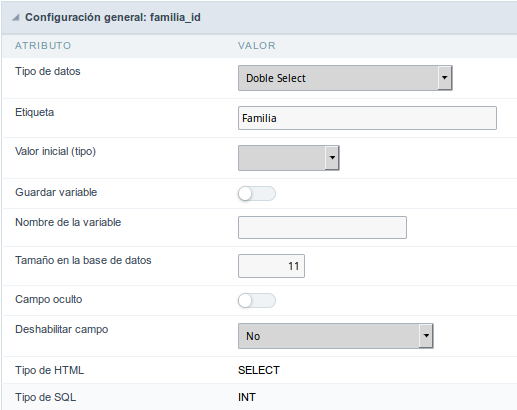Open the Tipo de datos dropdown
Screen dimensions: 517x410
(x=345, y=78)
